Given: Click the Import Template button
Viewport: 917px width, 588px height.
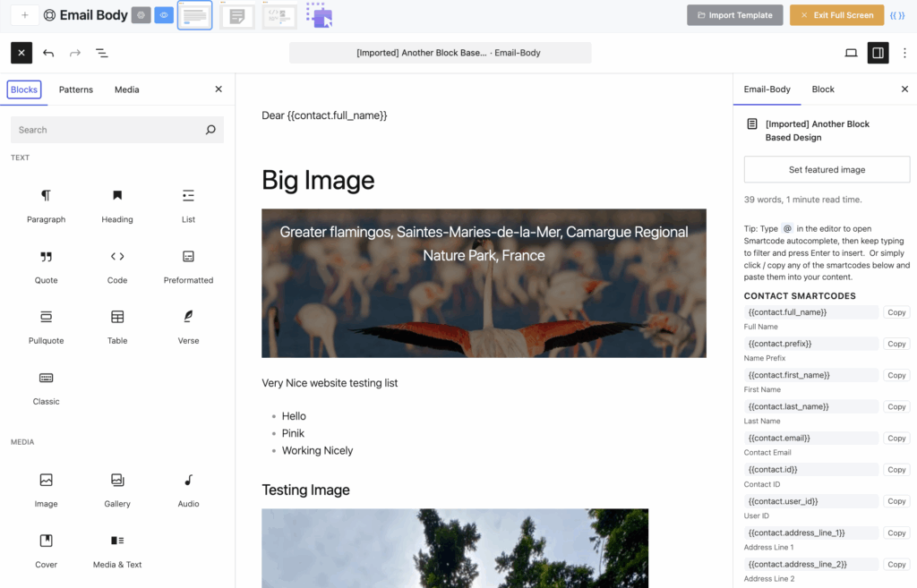Looking at the screenshot, I should (734, 14).
